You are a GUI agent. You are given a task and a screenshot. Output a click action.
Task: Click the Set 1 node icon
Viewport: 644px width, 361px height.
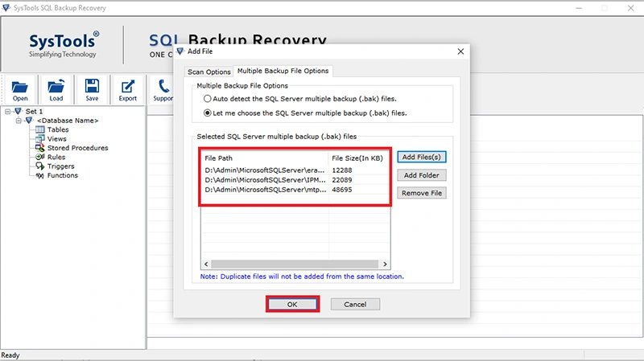click(18, 111)
